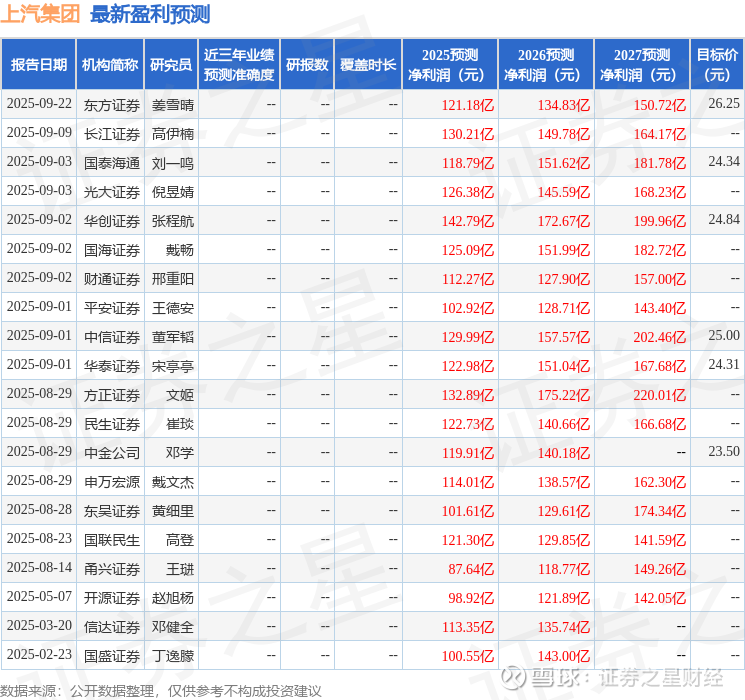Click the 研报数 column header
This screenshot has width=745, height=700.
coord(307,65)
